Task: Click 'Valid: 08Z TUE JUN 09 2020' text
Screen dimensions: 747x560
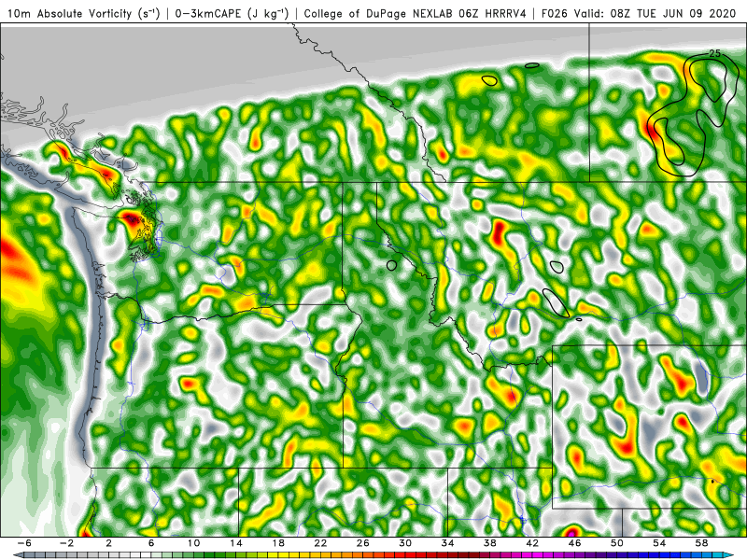Action: tap(655, 13)
